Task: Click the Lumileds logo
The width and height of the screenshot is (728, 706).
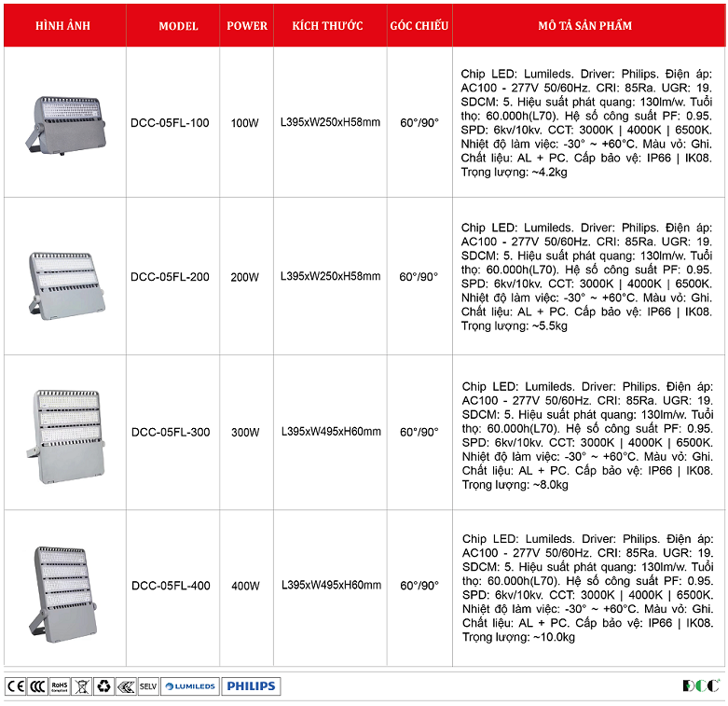Action: tap(191, 686)
